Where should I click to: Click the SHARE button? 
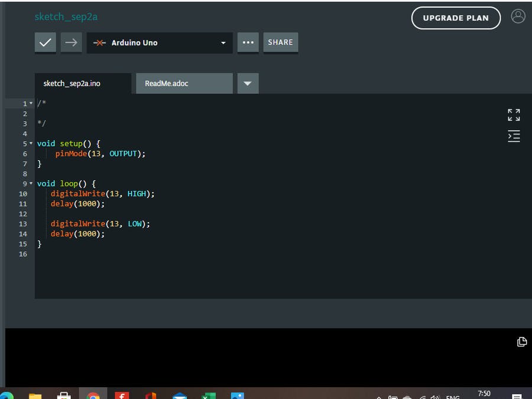tap(280, 43)
